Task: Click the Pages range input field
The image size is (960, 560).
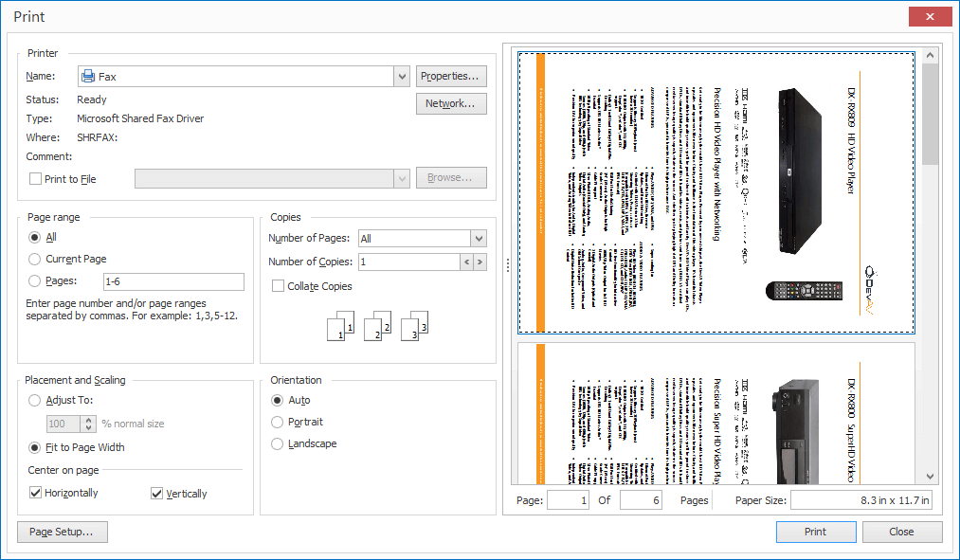Action: click(172, 281)
